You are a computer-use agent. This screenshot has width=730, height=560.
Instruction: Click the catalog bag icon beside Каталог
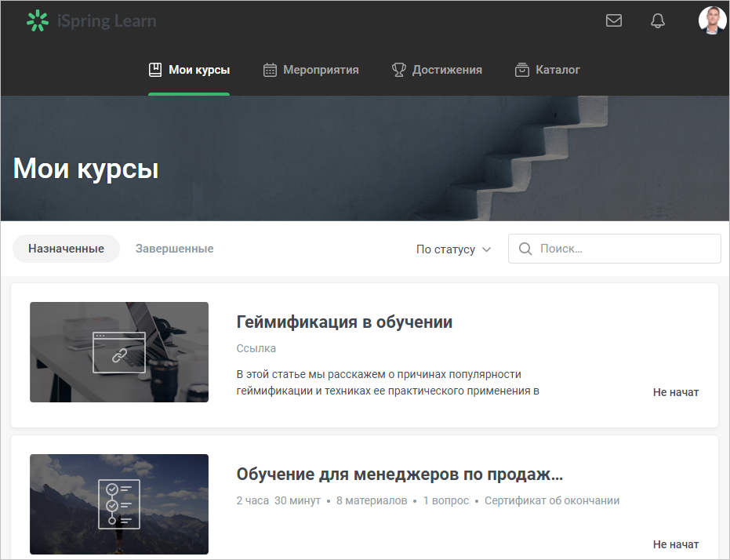[x=522, y=70]
